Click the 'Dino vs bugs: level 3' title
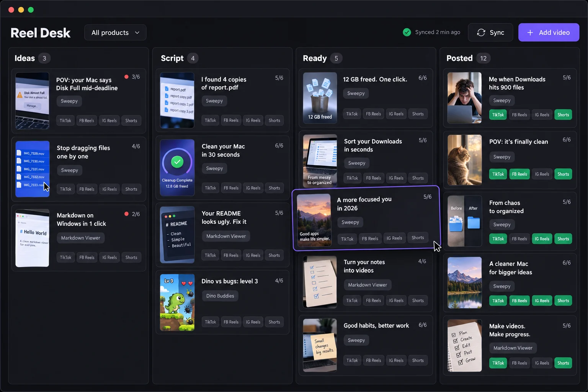 point(230,281)
